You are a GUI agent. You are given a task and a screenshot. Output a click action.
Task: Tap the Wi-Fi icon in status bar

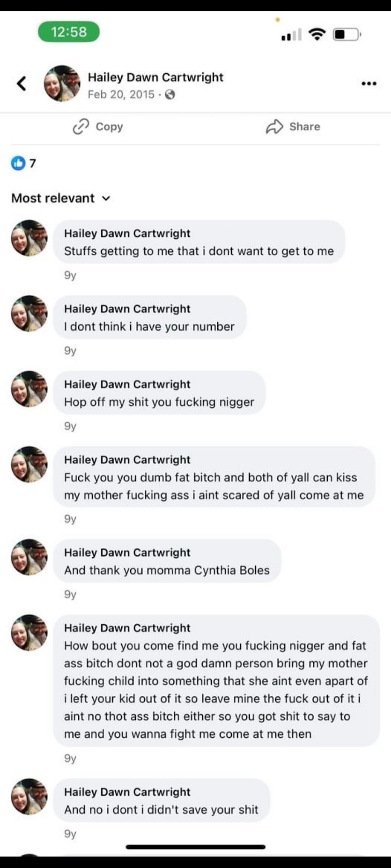coord(317,34)
